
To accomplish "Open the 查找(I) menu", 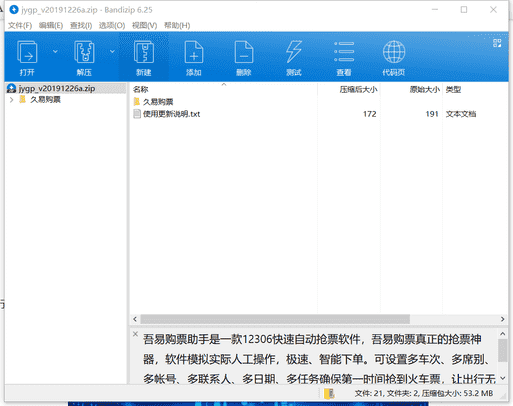I will 81,25.
